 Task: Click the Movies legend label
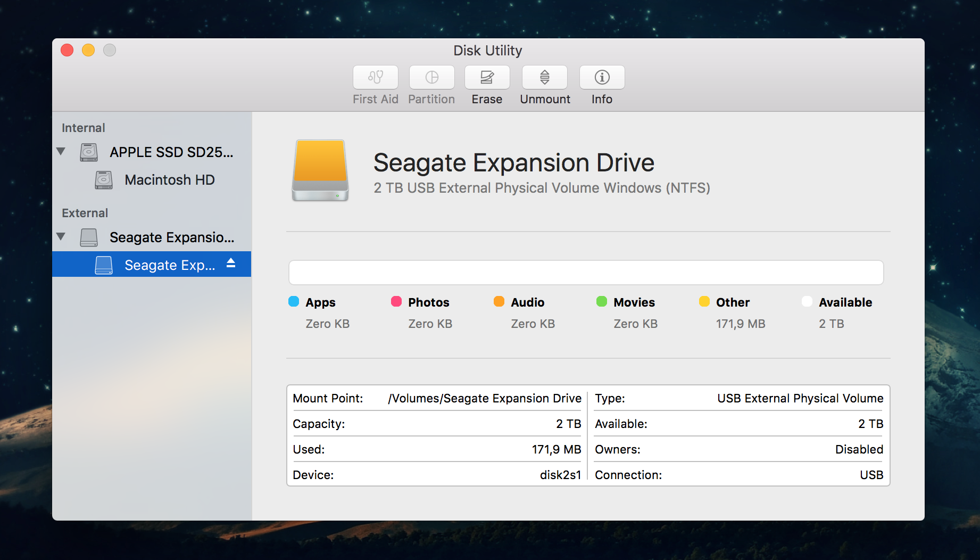634,302
